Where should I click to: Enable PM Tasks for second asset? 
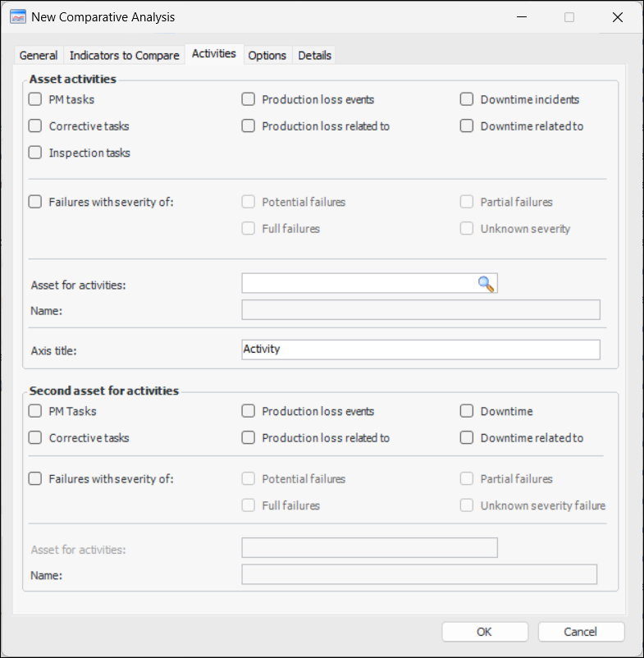[x=35, y=411]
